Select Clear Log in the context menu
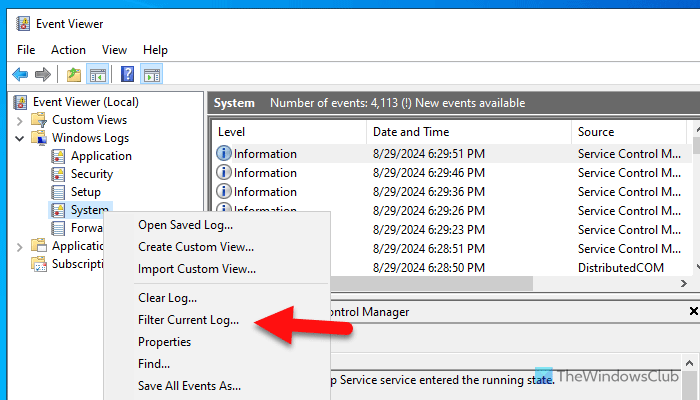The width and height of the screenshot is (700, 400). [x=167, y=297]
